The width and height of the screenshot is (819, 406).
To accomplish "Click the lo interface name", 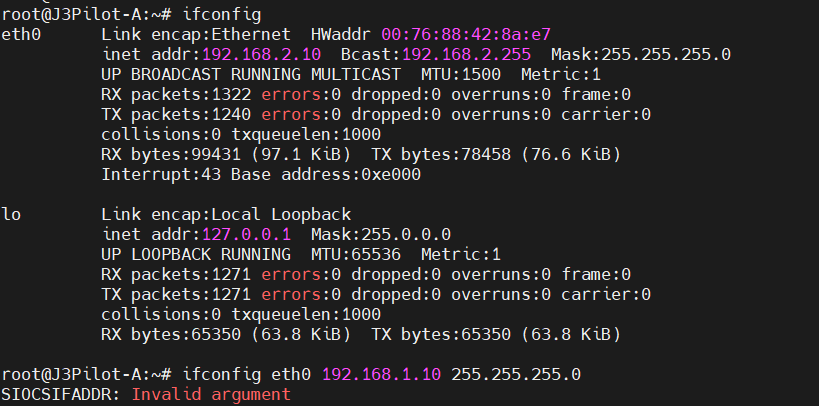I will (x=11, y=213).
